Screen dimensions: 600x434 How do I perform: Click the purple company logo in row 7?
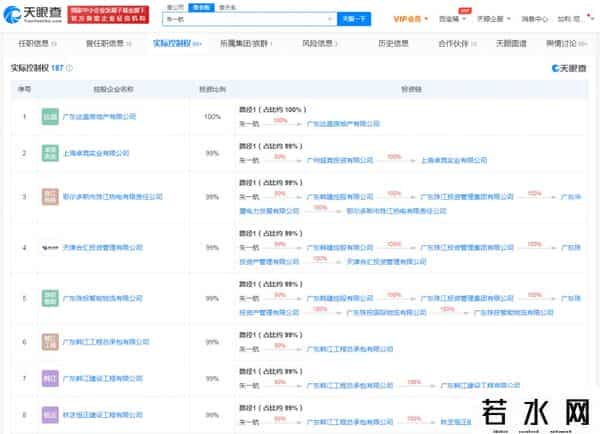tap(50, 379)
